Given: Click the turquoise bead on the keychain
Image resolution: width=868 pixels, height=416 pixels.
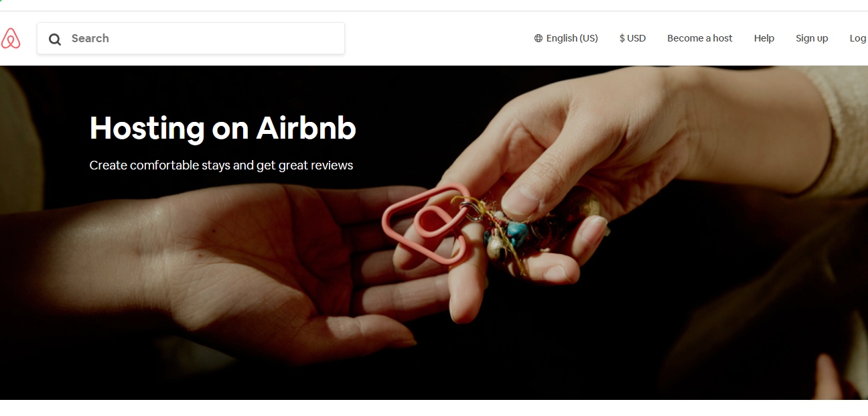Looking at the screenshot, I should point(516,232).
